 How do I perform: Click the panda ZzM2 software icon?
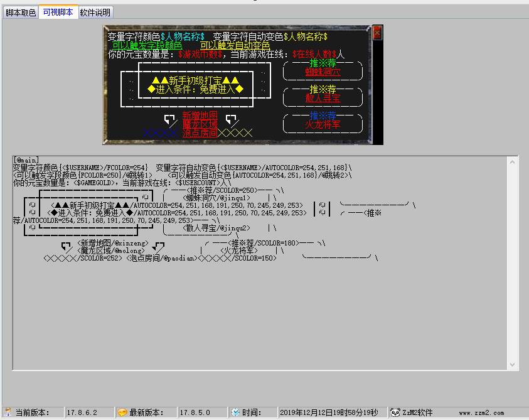tap(395, 412)
